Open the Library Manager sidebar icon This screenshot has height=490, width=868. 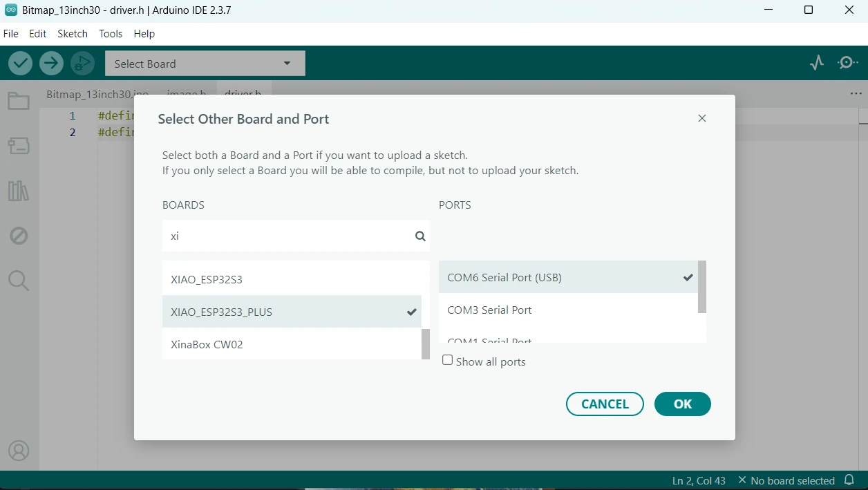pyautogui.click(x=19, y=191)
